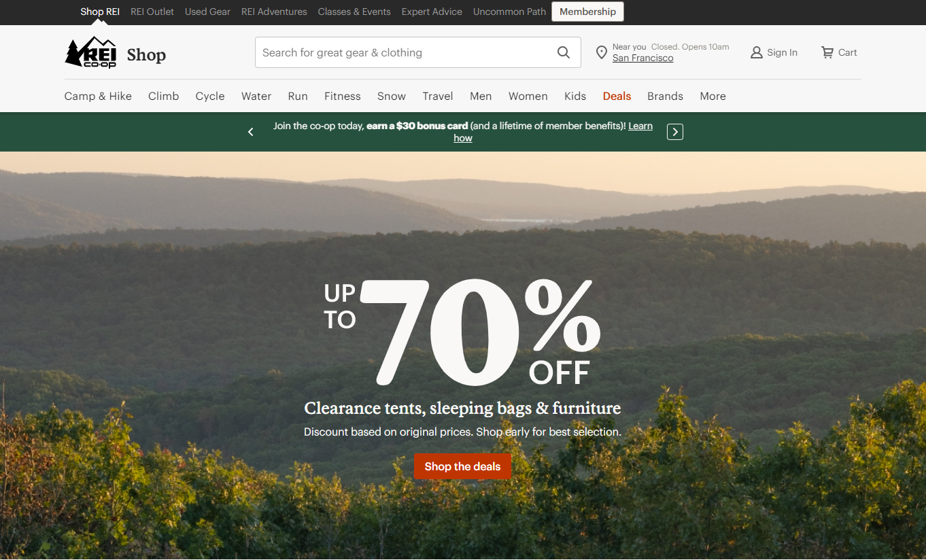Open the San Francisco store link
Viewport: 926px width, 560px height.
point(642,58)
